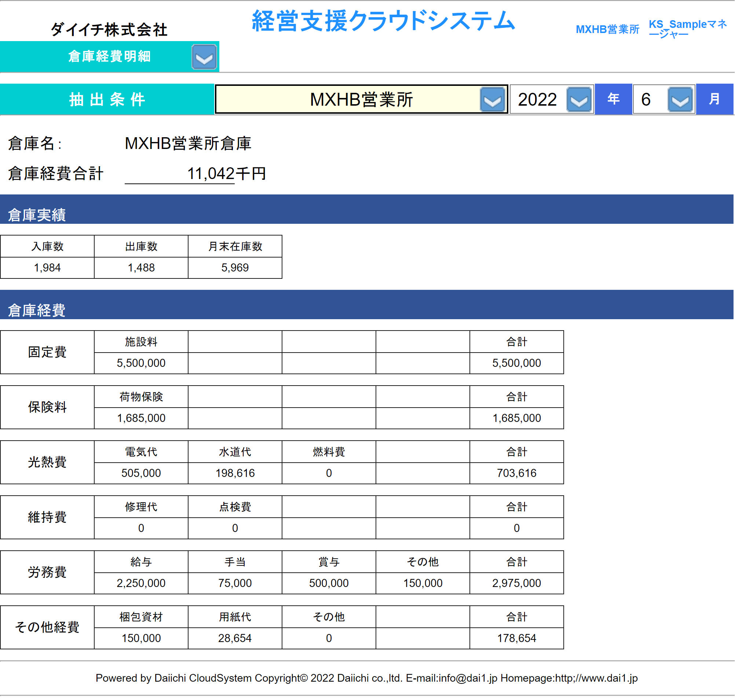Click the 手当 value 75,000

[x=235, y=583]
